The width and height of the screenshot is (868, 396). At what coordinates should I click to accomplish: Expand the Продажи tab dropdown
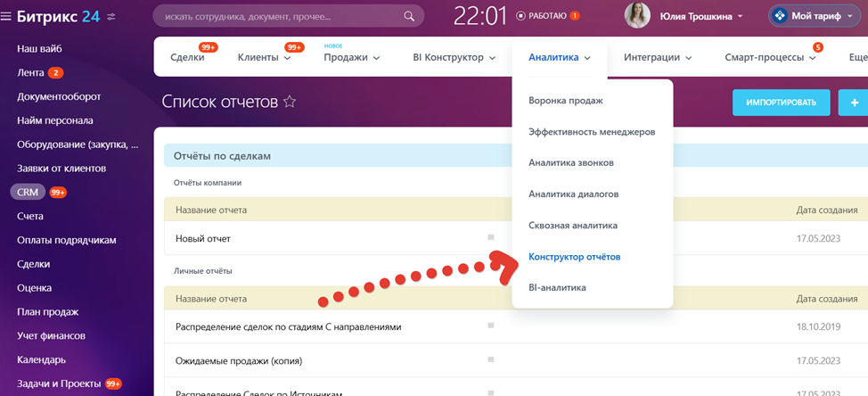pos(376,58)
